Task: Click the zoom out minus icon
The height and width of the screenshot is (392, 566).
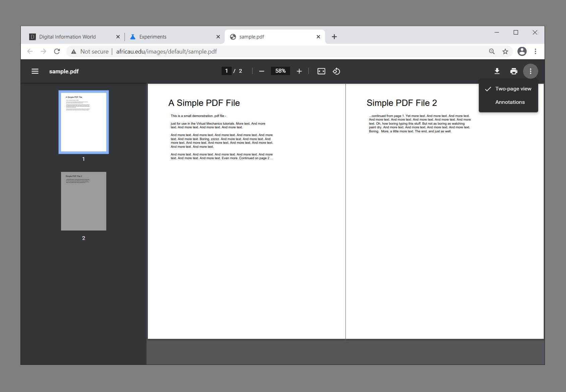Action: coord(262,71)
